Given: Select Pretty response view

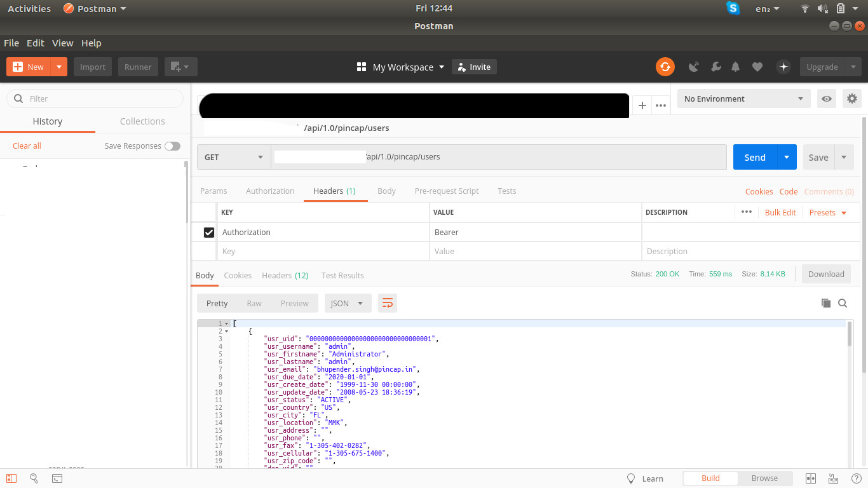Looking at the screenshot, I should [x=217, y=303].
